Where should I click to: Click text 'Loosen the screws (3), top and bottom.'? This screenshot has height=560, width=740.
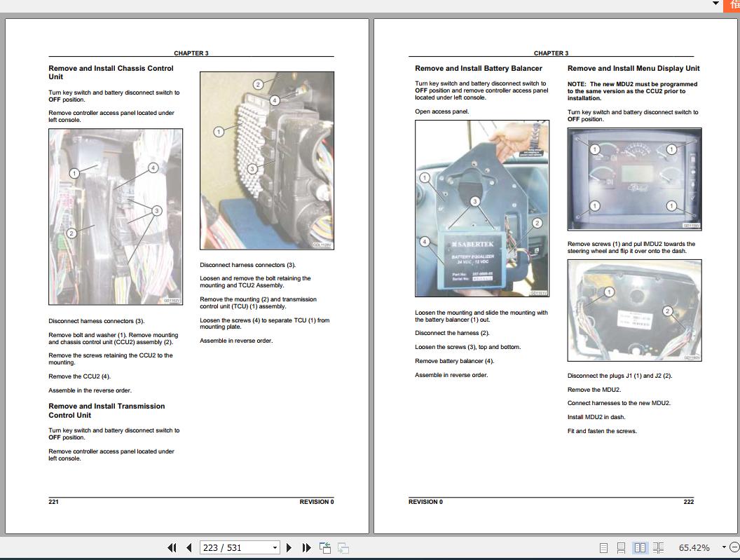(467, 346)
